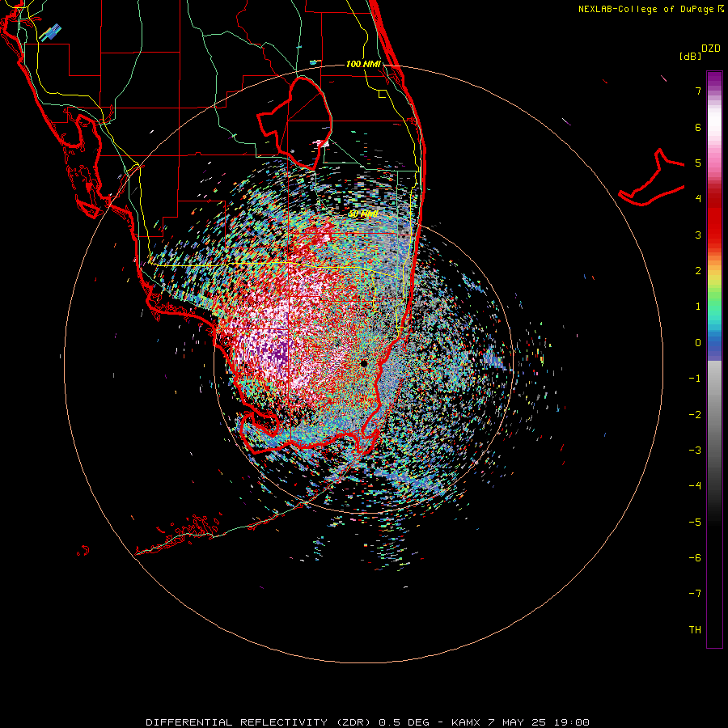The width and height of the screenshot is (728, 728).
Task: Click the -3 dB scale value
Action: 695,450
